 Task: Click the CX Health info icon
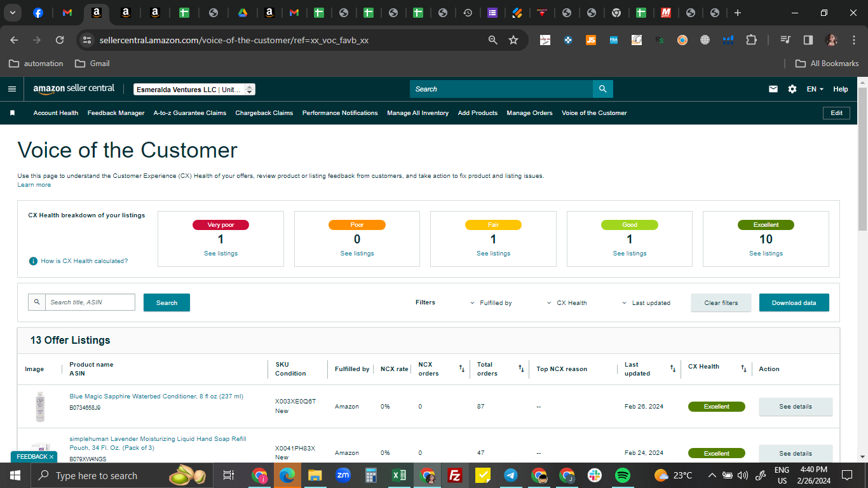[x=33, y=261]
